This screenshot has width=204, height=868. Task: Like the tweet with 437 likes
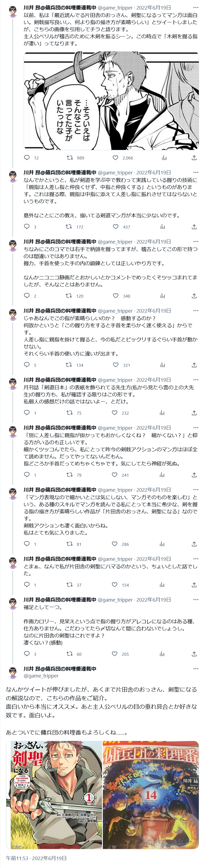click(116, 227)
